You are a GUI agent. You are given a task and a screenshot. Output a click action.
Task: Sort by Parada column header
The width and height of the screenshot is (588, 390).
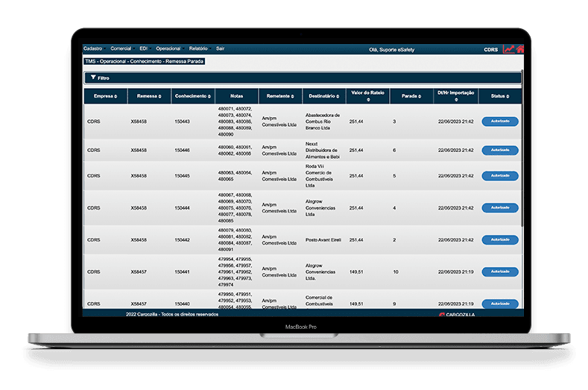coord(411,96)
